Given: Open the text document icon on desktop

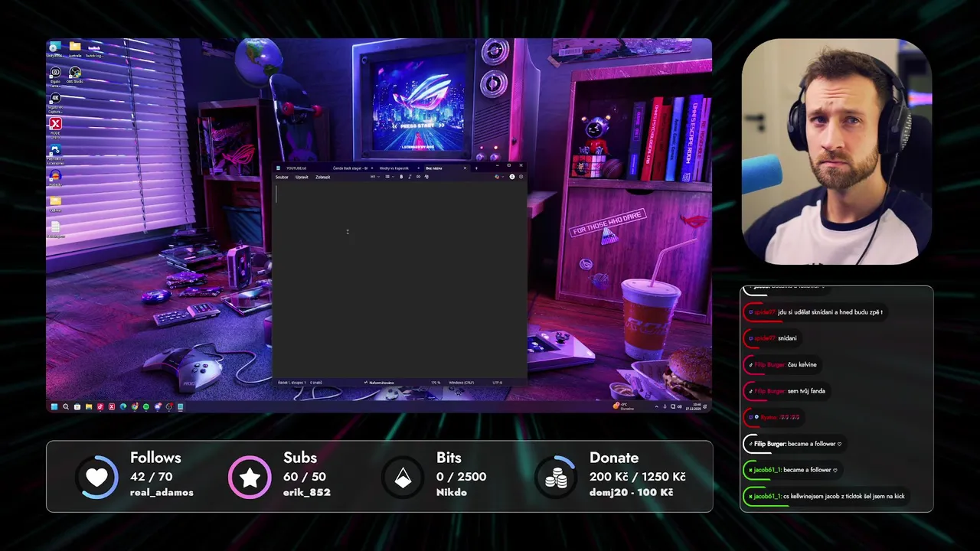Looking at the screenshot, I should point(55,230).
